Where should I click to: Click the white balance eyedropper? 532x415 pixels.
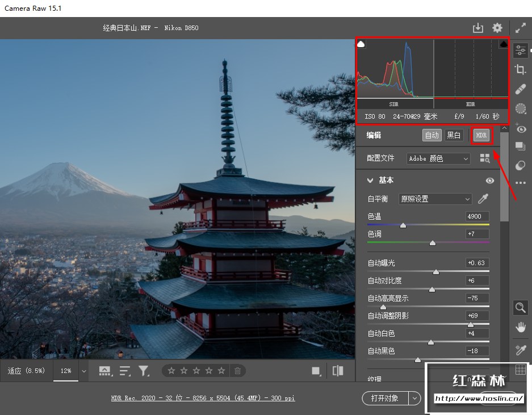tap(483, 199)
